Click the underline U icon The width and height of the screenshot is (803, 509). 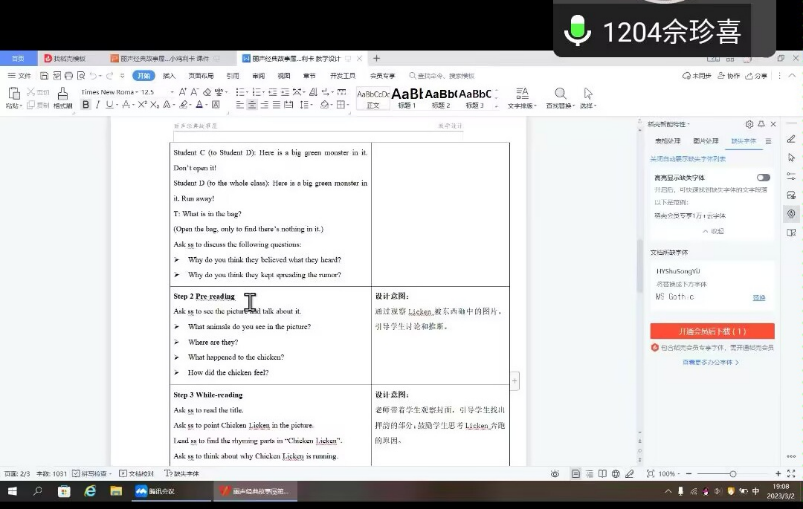pos(111,105)
